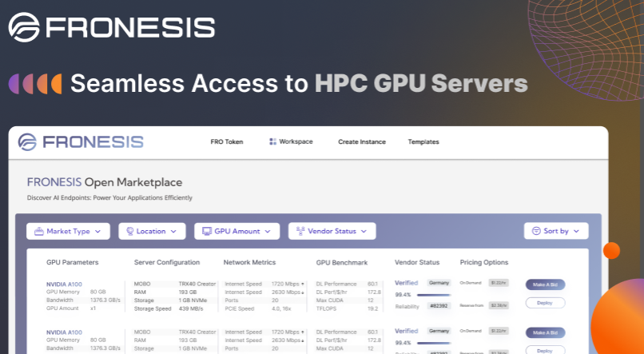The image size is (644, 354).
Task: Click the GPU Parameters column header
Action: pyautogui.click(x=72, y=262)
